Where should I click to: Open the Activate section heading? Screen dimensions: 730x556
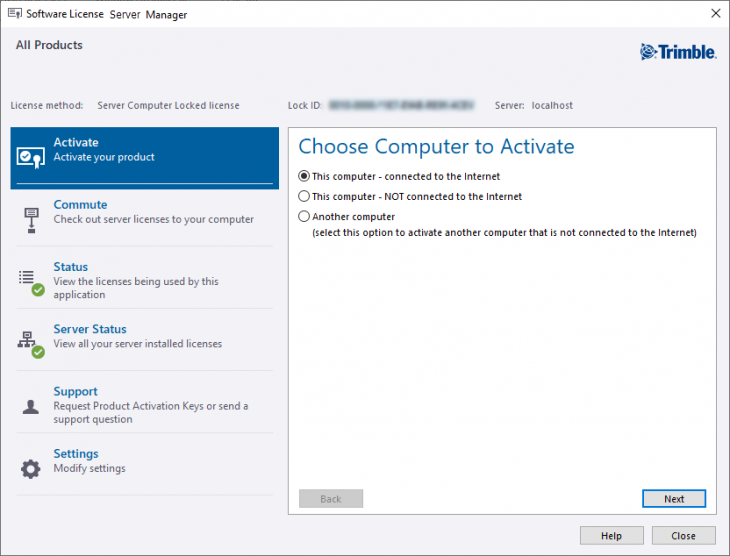point(76,142)
